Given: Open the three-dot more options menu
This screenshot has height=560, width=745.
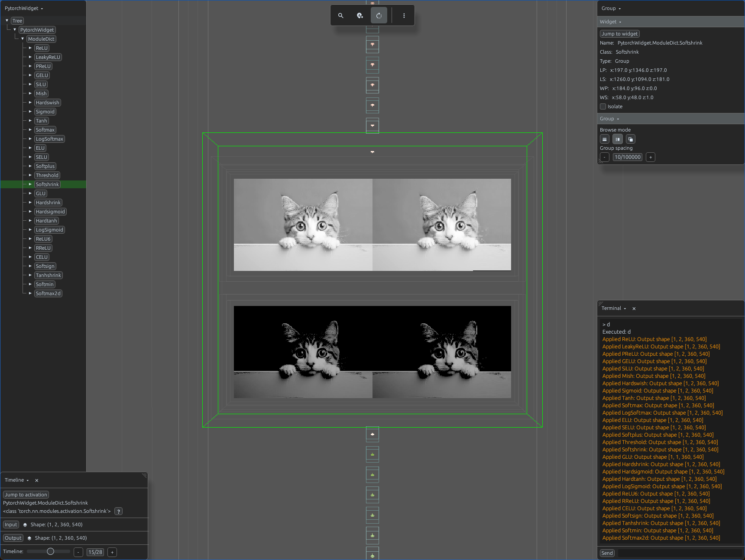Looking at the screenshot, I should [x=404, y=16].
